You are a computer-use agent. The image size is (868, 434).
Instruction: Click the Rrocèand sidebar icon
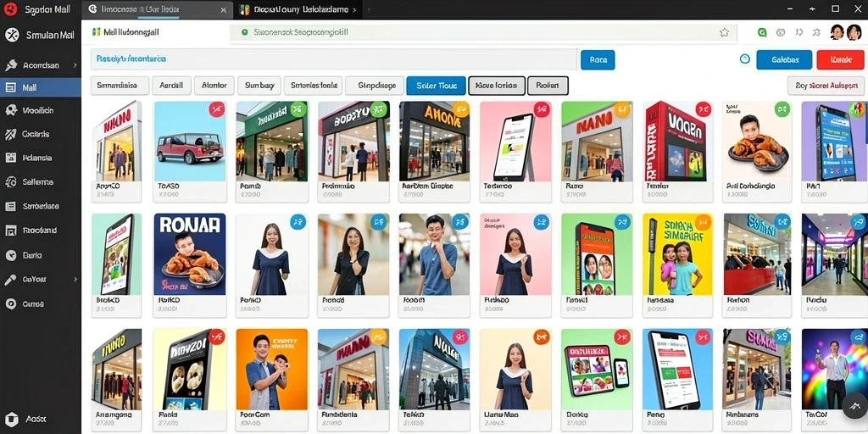10,231
